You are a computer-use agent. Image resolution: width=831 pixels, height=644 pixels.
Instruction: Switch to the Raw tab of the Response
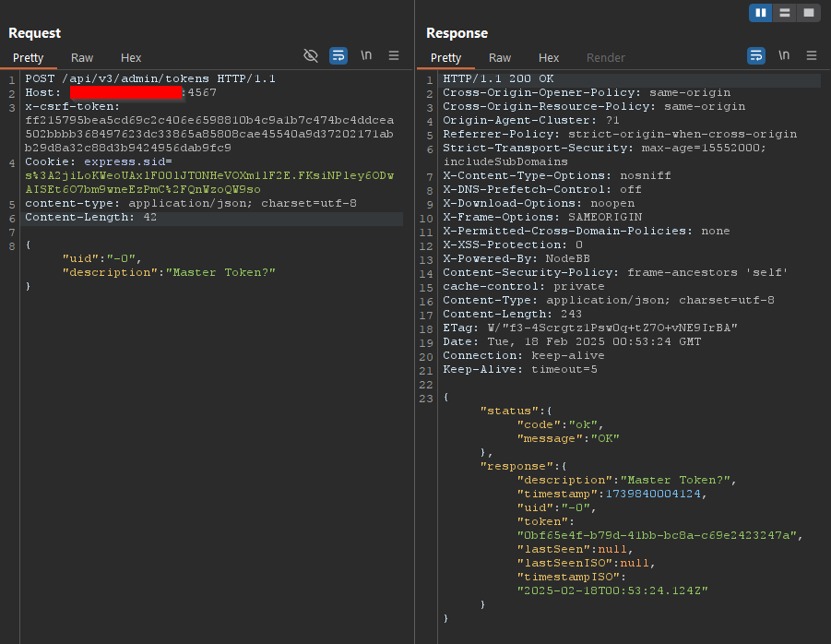tap(499, 57)
